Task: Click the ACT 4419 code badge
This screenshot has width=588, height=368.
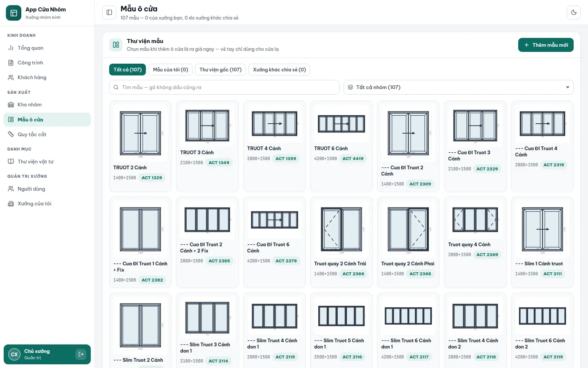Action: (x=353, y=159)
